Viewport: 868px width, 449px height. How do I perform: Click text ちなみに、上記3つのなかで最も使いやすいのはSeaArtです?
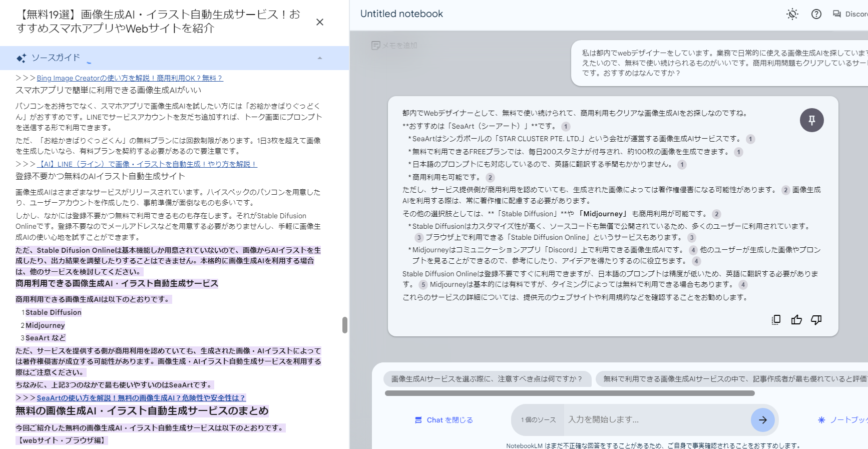point(115,385)
